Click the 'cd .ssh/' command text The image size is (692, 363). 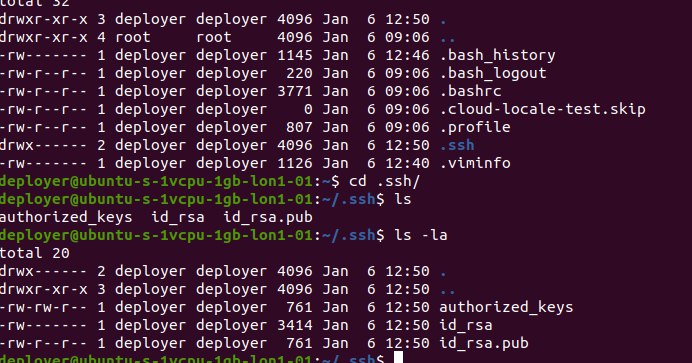click(384, 181)
